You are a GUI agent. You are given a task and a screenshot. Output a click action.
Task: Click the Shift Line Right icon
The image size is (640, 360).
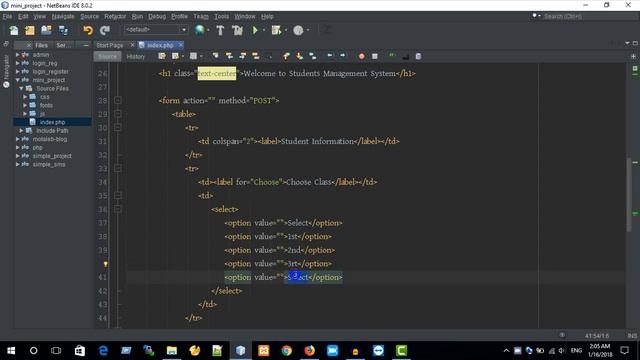(x=342, y=56)
